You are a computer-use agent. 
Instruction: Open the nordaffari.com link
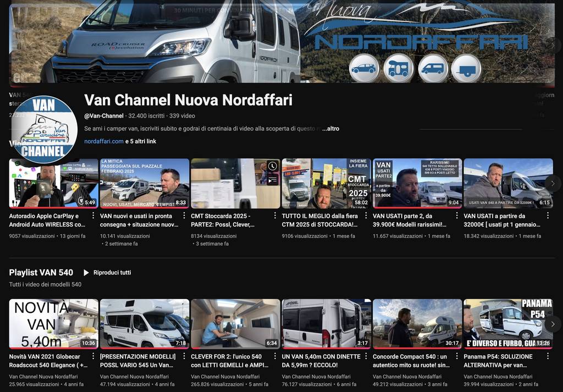pos(104,141)
